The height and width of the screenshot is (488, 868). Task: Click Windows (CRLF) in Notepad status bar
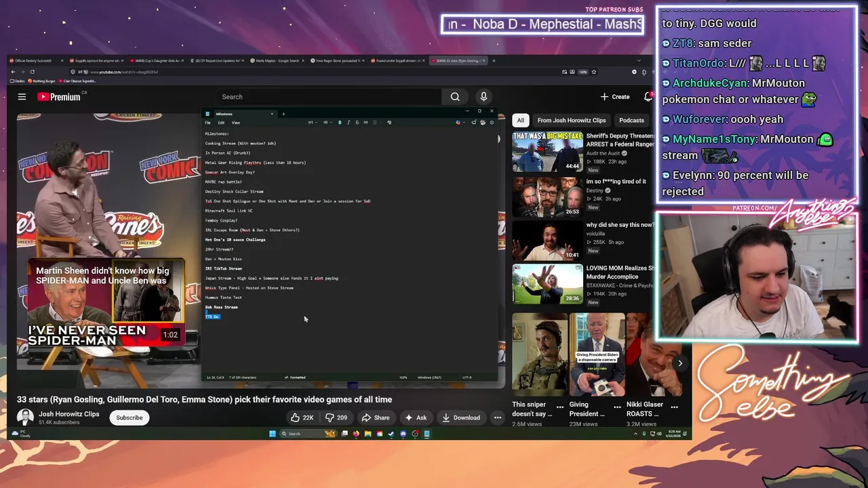coord(429,378)
